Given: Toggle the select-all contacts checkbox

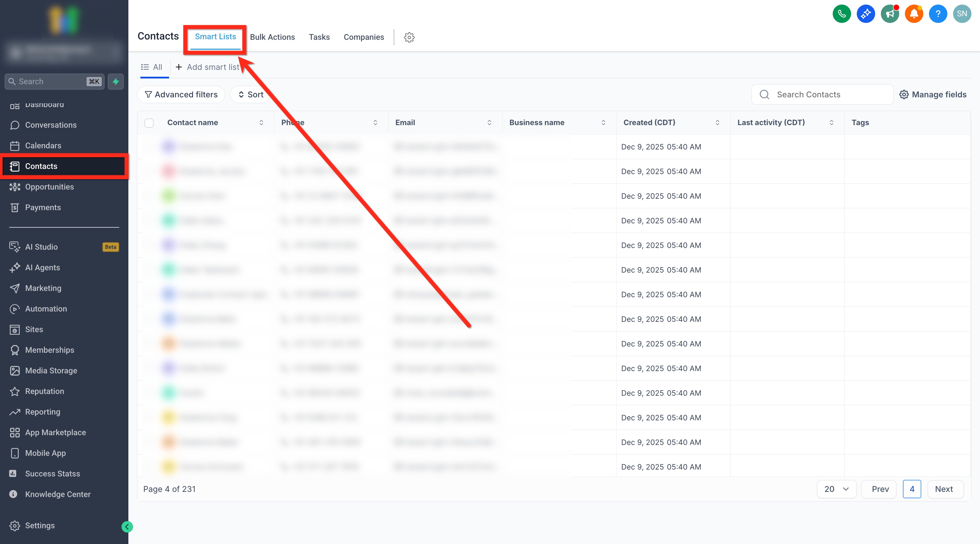Looking at the screenshot, I should [149, 123].
